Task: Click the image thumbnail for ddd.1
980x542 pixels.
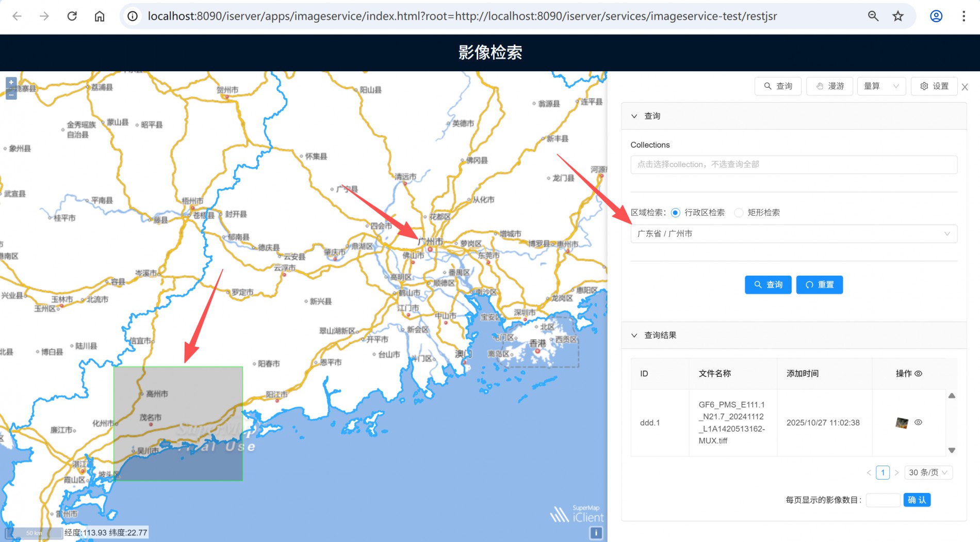Action: point(902,423)
